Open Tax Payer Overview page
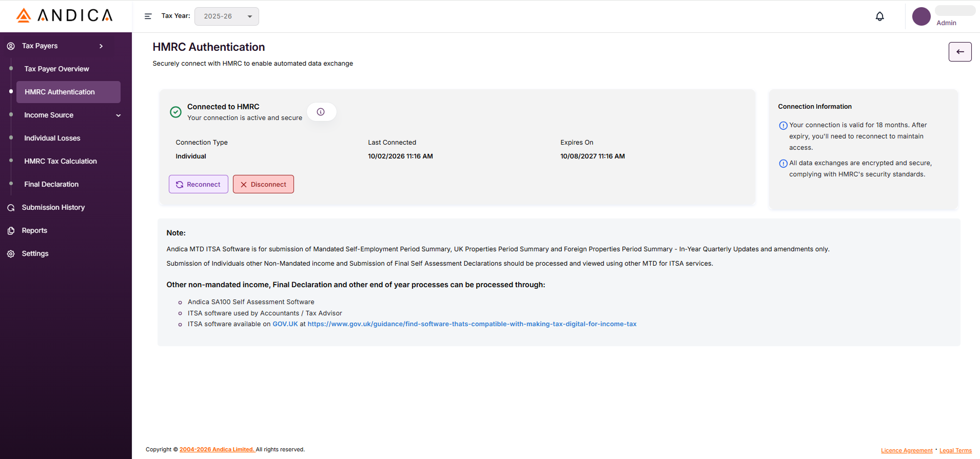The width and height of the screenshot is (980, 459). point(56,69)
